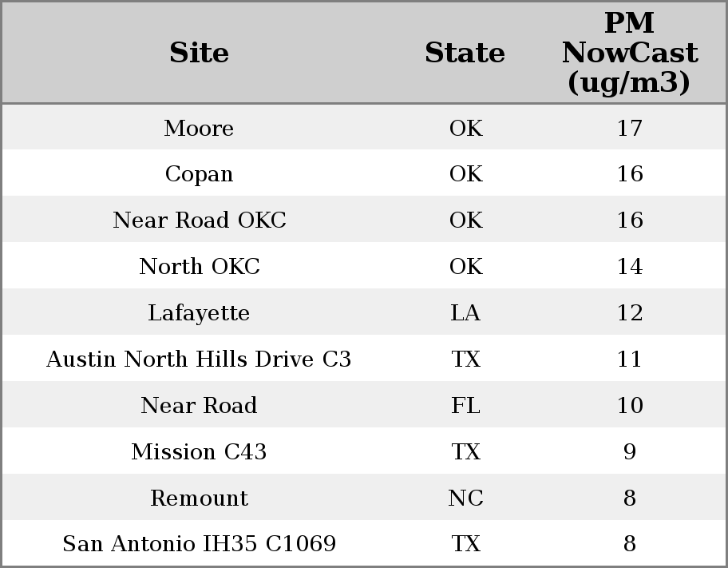
Task: Select the value 17 for Moore
Action: click(x=629, y=129)
